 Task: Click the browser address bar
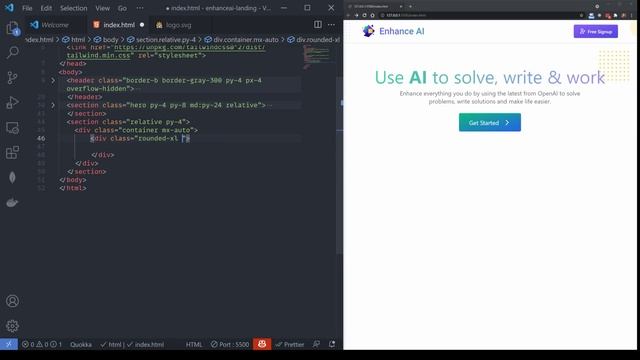coord(478,16)
